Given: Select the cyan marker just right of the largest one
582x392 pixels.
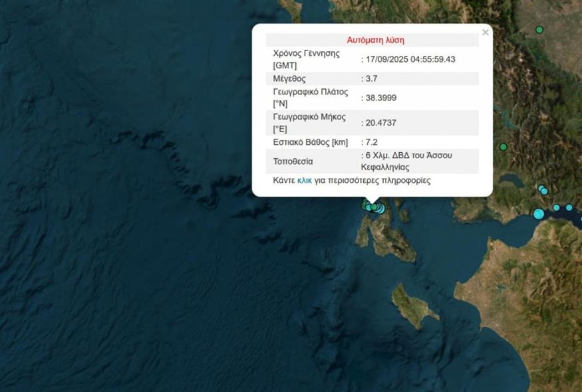Looking at the screenshot, I should [x=556, y=208].
